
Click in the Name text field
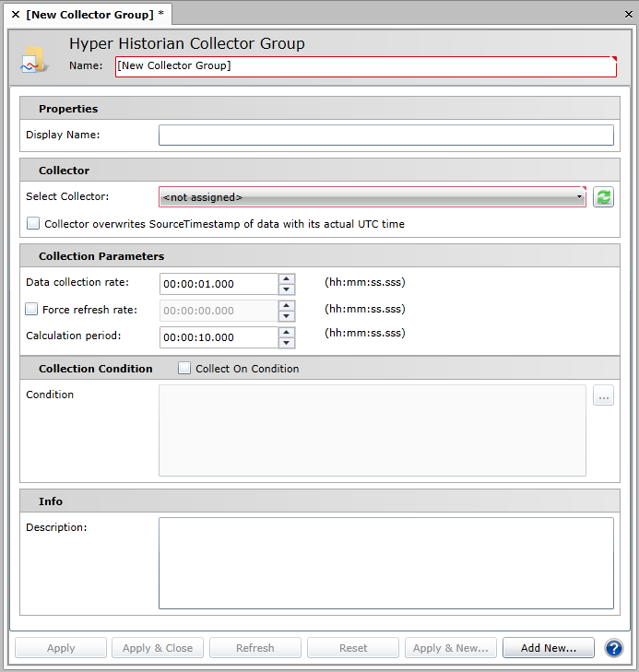tap(365, 66)
